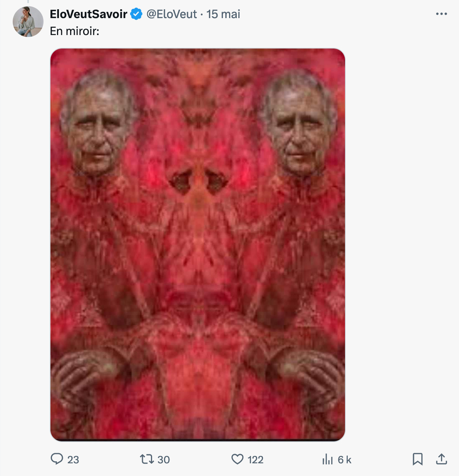Click the left face in the mirrored painting
This screenshot has width=459, height=476.
[x=97, y=123]
